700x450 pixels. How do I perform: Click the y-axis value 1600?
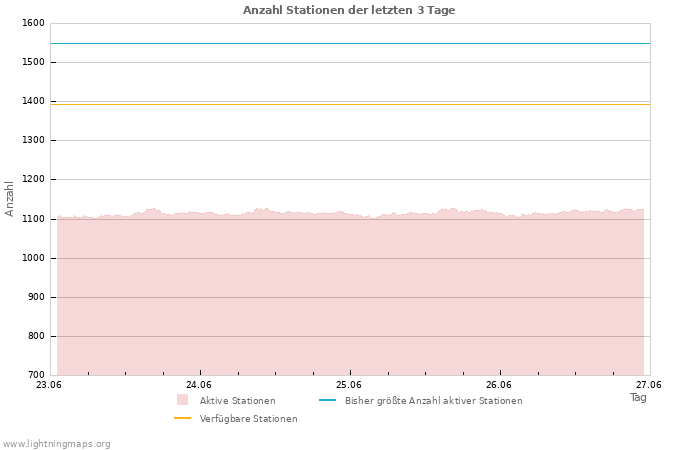coord(33,23)
